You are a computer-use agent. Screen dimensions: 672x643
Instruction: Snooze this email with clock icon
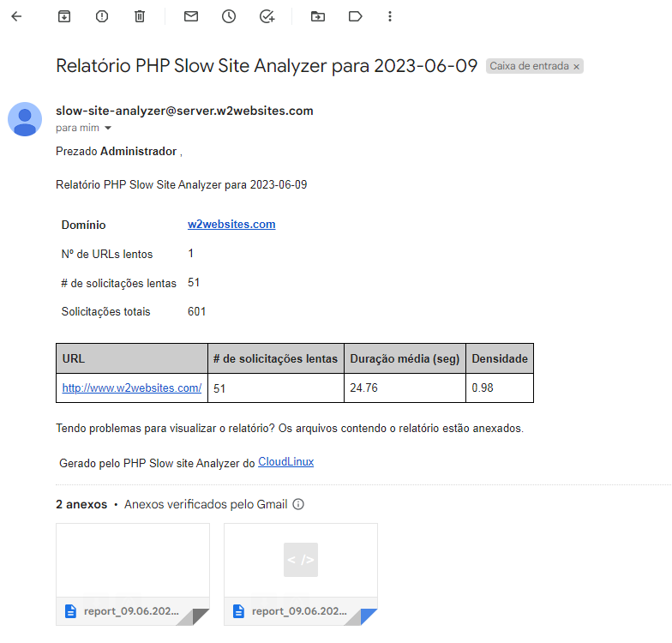click(229, 17)
